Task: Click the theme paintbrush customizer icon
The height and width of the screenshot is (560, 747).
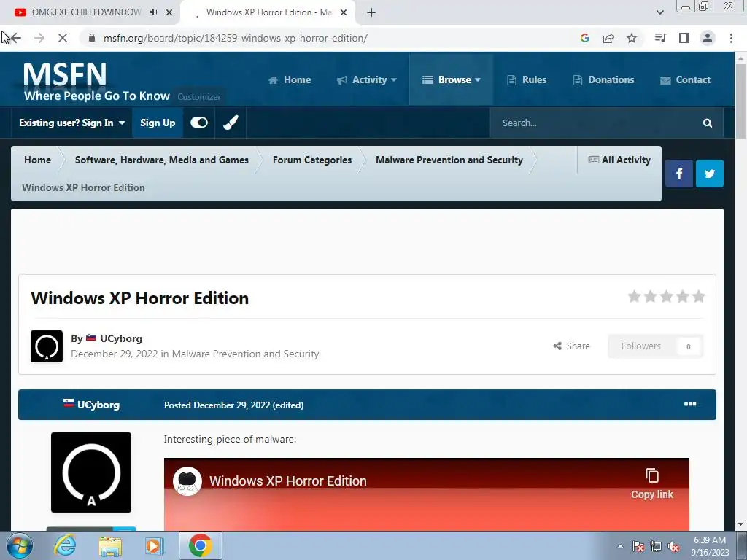Action: pyautogui.click(x=231, y=122)
